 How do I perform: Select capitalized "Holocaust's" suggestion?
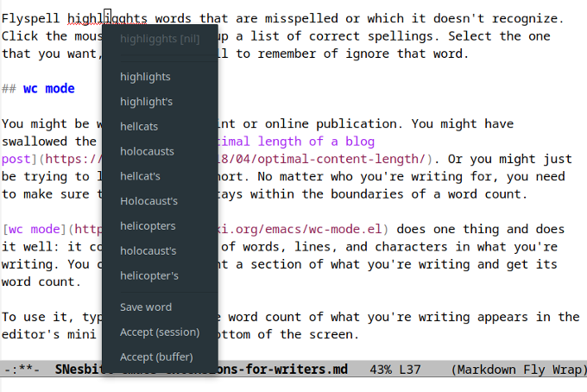(x=148, y=201)
